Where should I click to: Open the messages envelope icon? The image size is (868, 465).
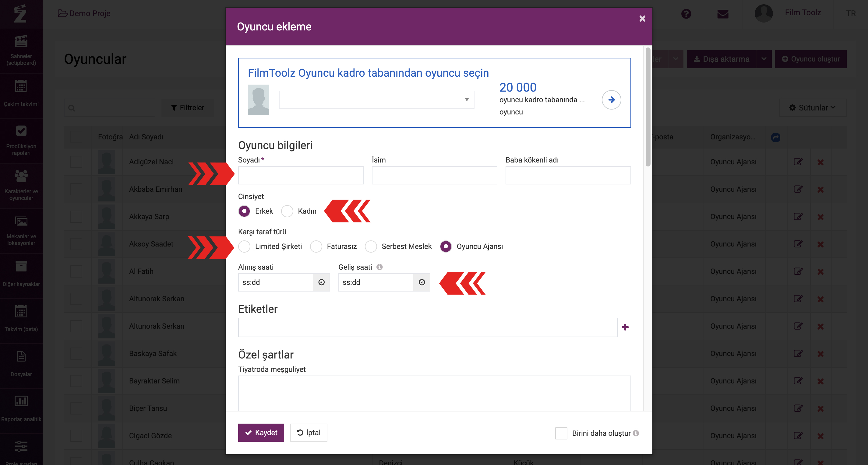[723, 14]
